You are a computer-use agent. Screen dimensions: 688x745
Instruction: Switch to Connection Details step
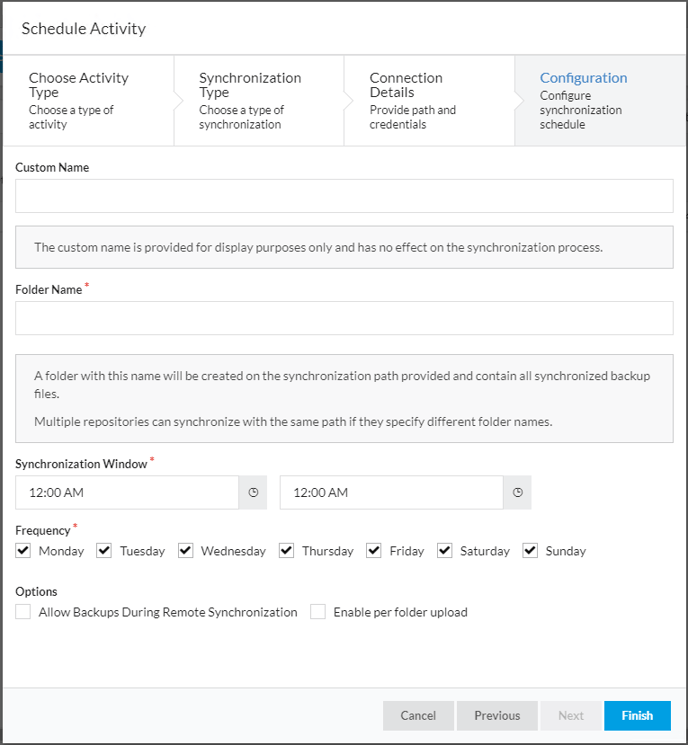[x=430, y=101]
